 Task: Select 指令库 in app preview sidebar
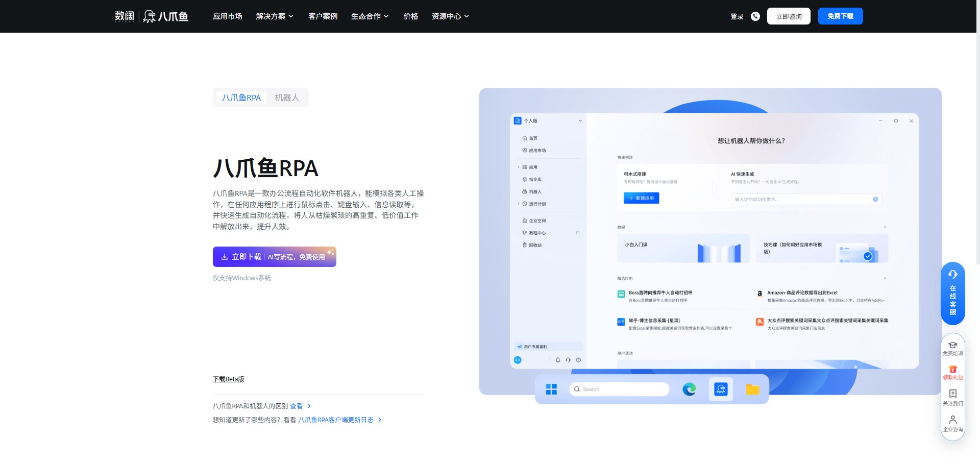[532, 180]
